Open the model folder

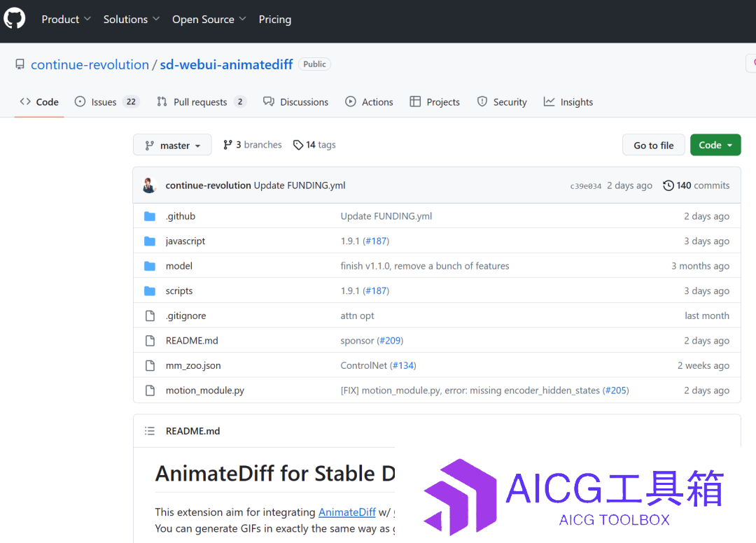179,266
